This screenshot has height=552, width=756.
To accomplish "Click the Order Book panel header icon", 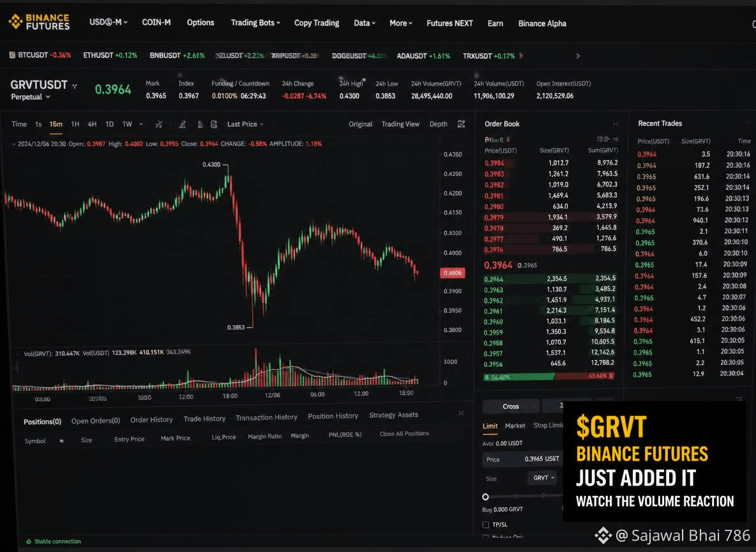I will pyautogui.click(x=616, y=124).
